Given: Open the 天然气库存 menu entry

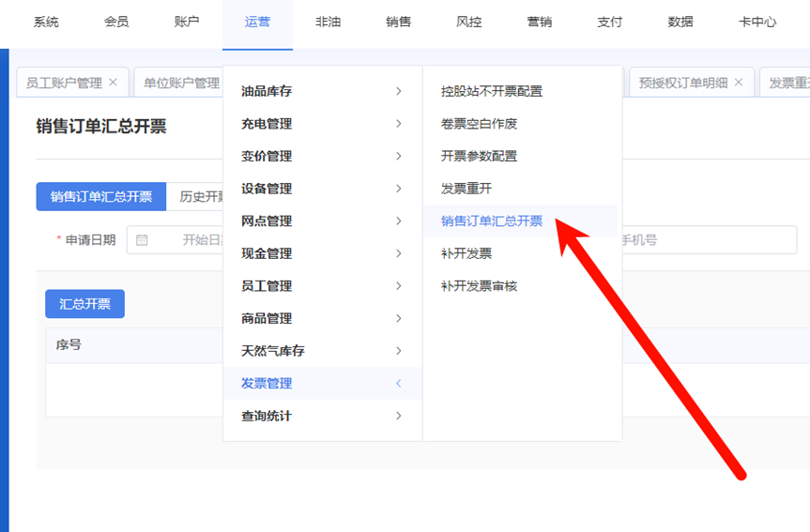Looking at the screenshot, I should click(273, 351).
